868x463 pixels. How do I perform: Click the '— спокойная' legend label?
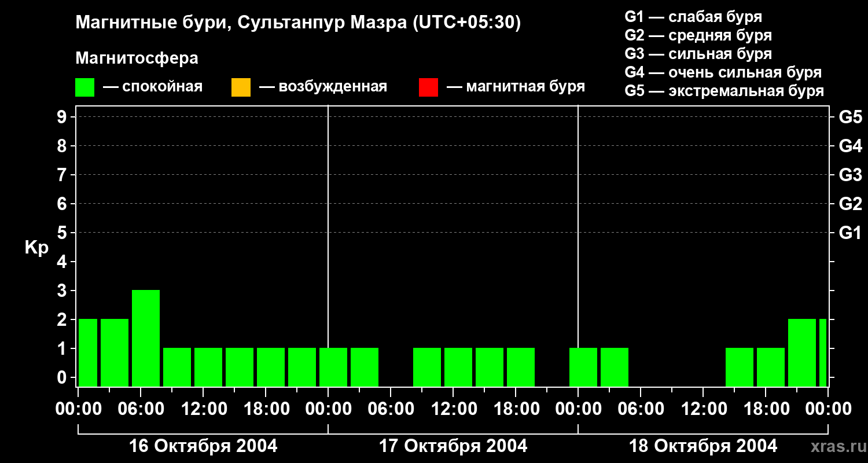point(153,87)
